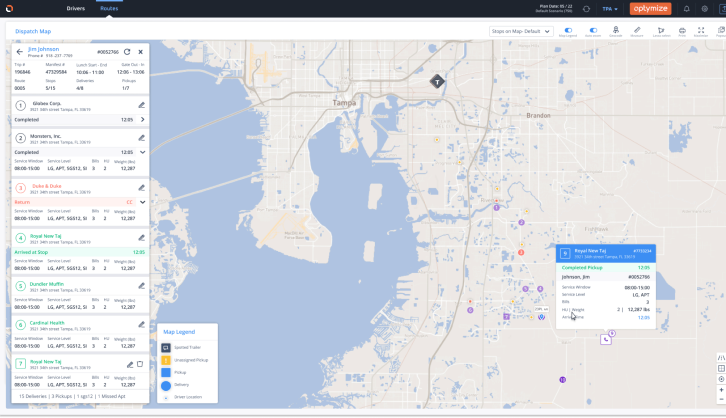Screen dimensions: 726x418
Task: Open Stops on Map- Default dropdown
Action: coord(521,31)
